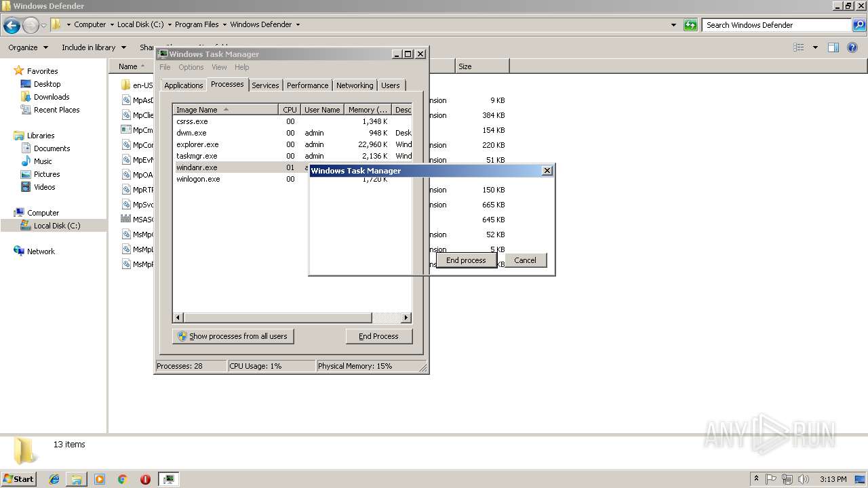Screen dimensions: 868x488
Task: Click the Task Manager taskbar icon
Action: (x=168, y=479)
